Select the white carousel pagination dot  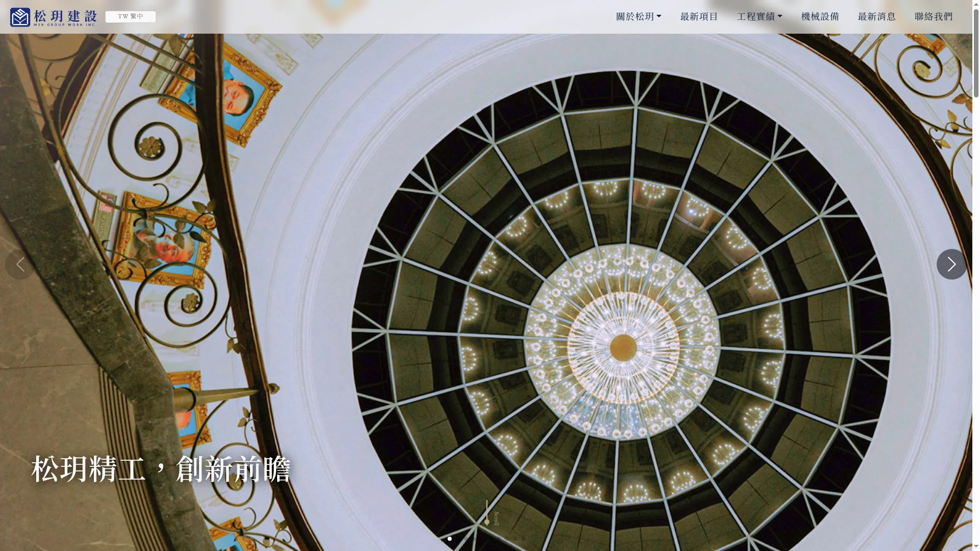[450, 539]
